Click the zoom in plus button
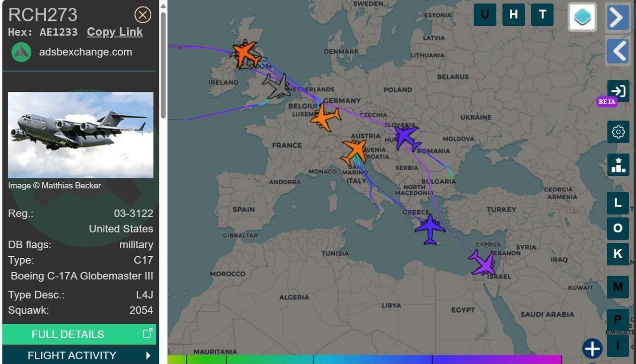Image resolution: width=636 pixels, height=364 pixels. tap(592, 349)
